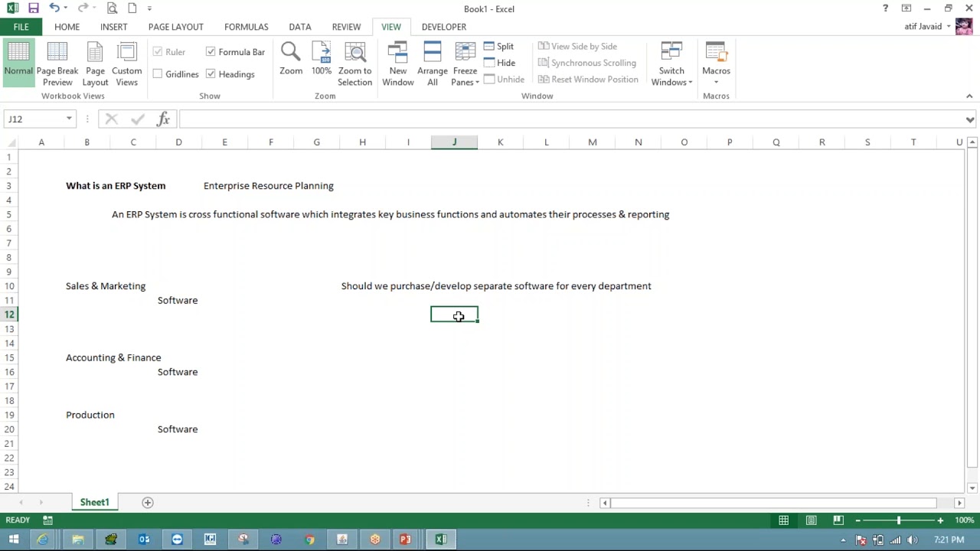
Task: Click the 100% zoom level in the status bar
Action: click(964, 520)
